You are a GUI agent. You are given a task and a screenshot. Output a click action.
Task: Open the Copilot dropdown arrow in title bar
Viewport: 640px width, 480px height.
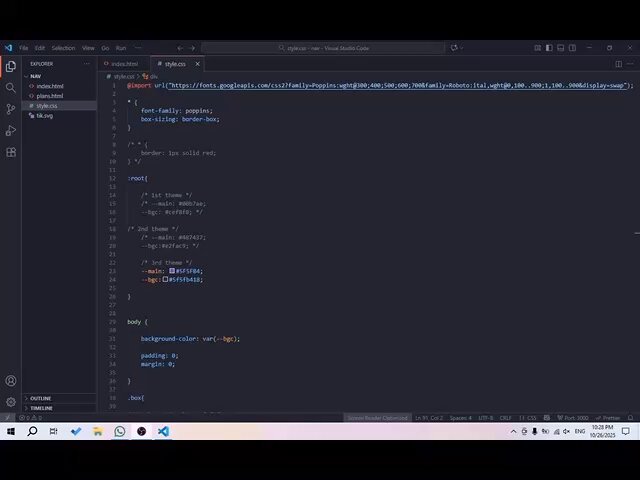[462, 48]
